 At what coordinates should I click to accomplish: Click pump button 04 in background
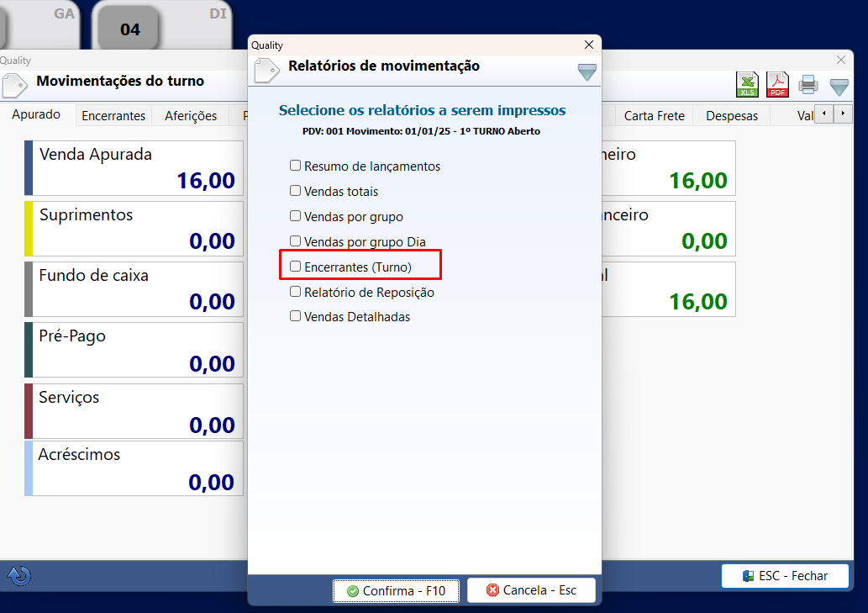(x=129, y=29)
